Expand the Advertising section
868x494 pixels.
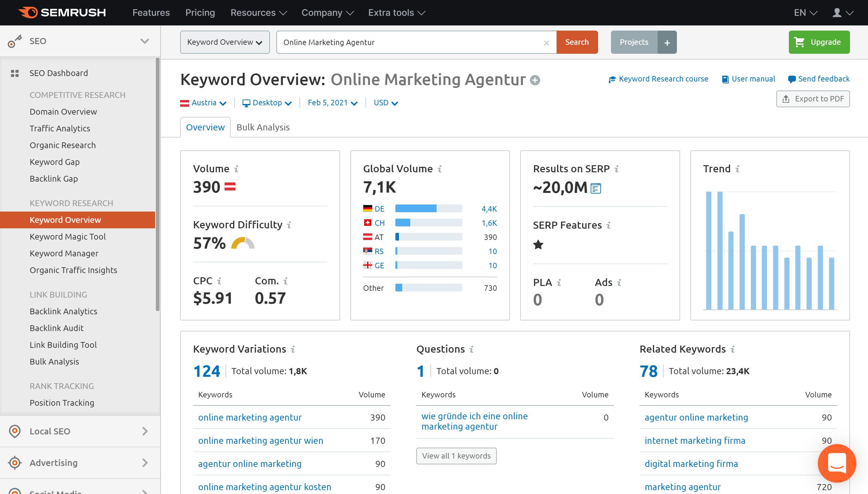(145, 463)
